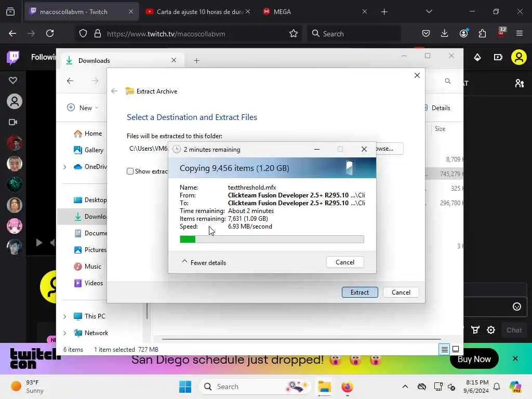Open Twitch user profile avatar menu

pos(519,57)
